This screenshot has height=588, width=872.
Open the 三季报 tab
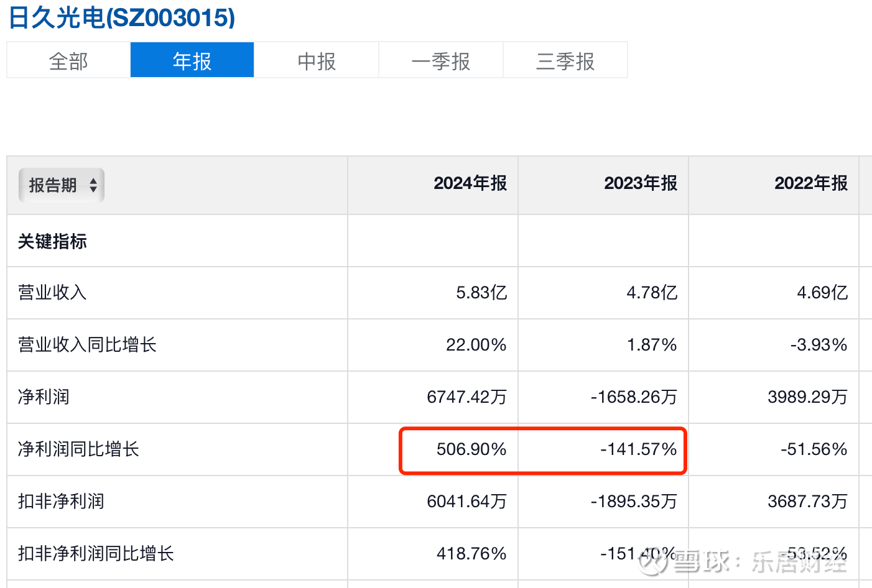[x=565, y=61]
